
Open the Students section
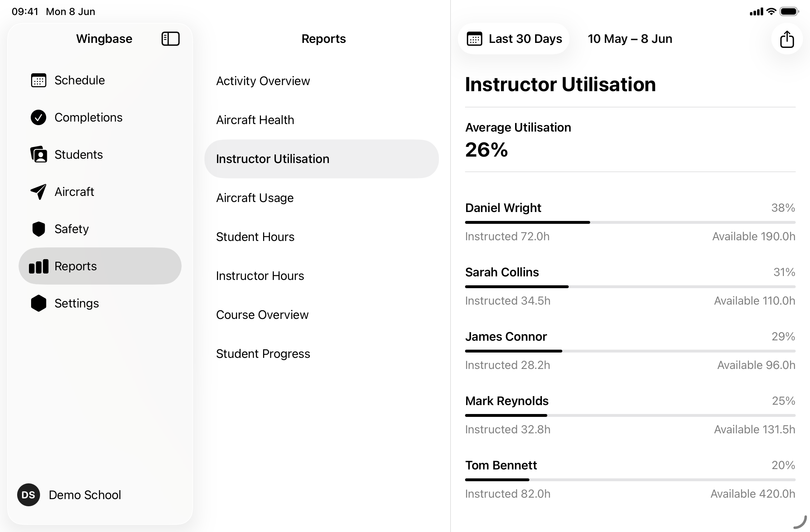(x=100, y=154)
